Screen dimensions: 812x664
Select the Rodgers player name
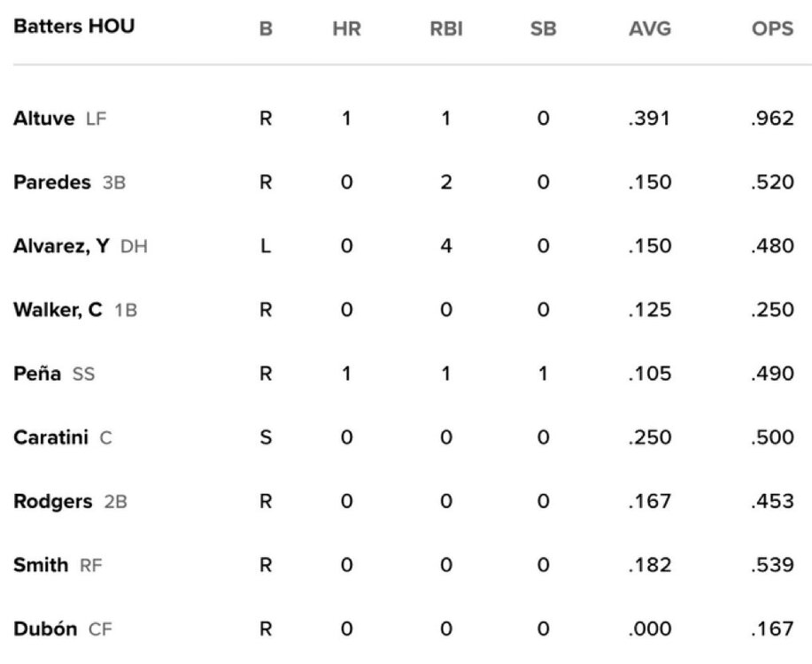[x=52, y=501]
